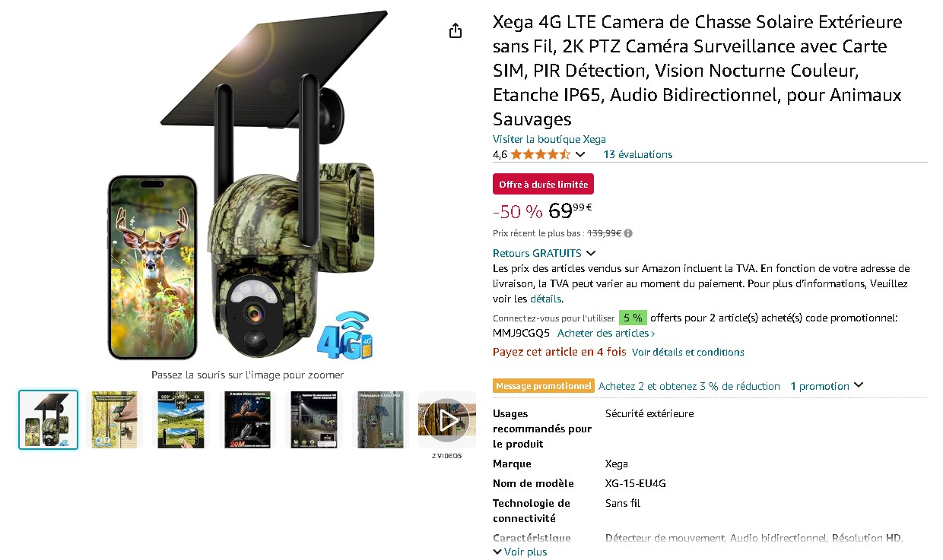This screenshot has width=943, height=560.
Task: Open the 13 évaluations link
Action: (x=637, y=154)
